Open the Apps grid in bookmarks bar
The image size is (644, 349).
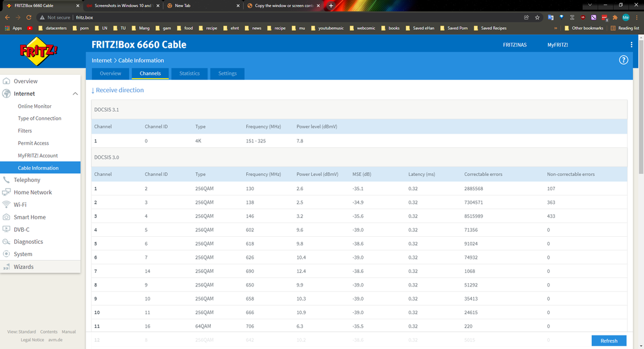coord(13,28)
